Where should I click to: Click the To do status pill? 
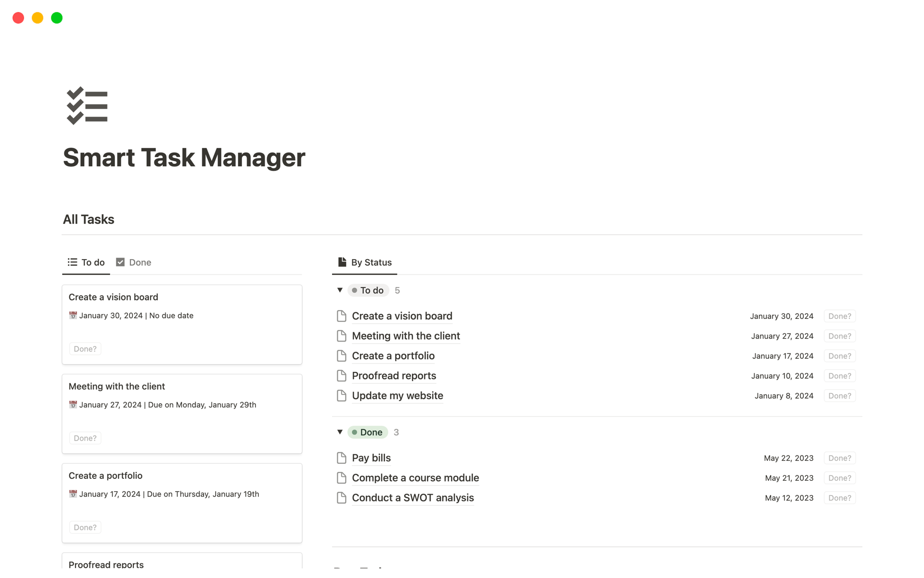tap(368, 290)
